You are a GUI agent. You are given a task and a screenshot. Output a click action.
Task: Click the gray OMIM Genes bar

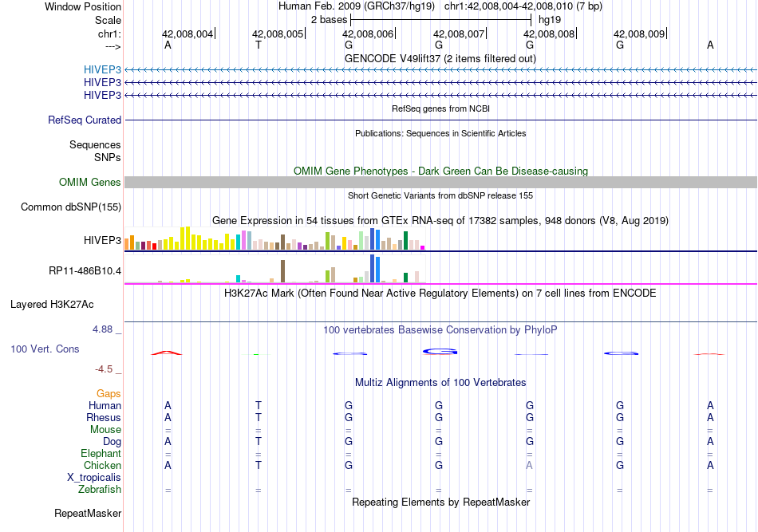[x=440, y=182]
